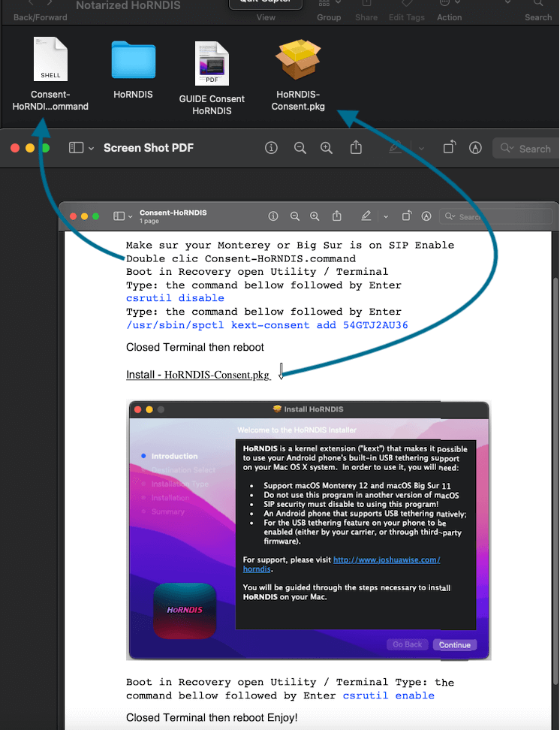Viewport: 560px width, 730px height.
Task: Close the Screen Shot PDF window
Action: pos(15,148)
